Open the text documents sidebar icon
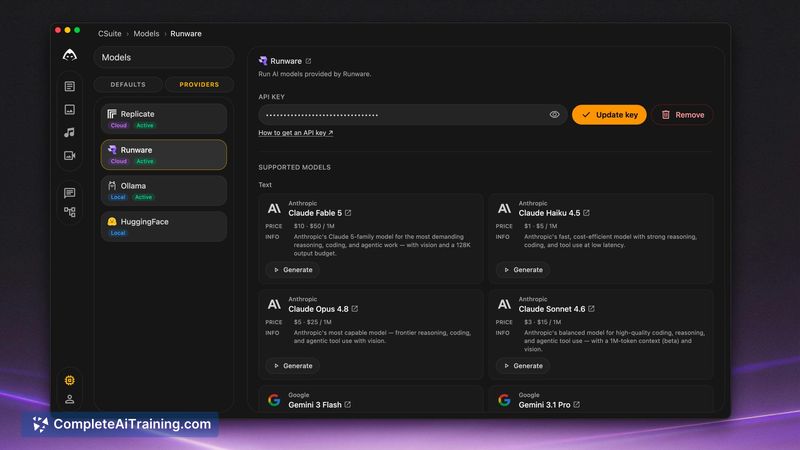The height and width of the screenshot is (450, 800). 70,86
